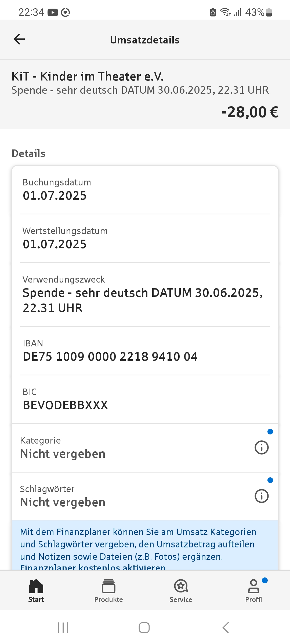
Task: Tap the battery indicator in status bar
Action: point(269,12)
